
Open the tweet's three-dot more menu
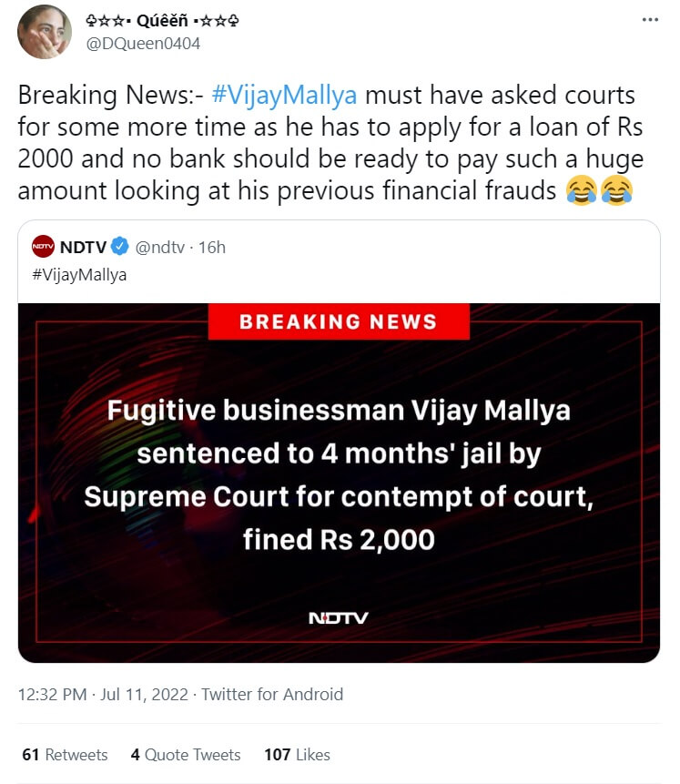point(649,19)
